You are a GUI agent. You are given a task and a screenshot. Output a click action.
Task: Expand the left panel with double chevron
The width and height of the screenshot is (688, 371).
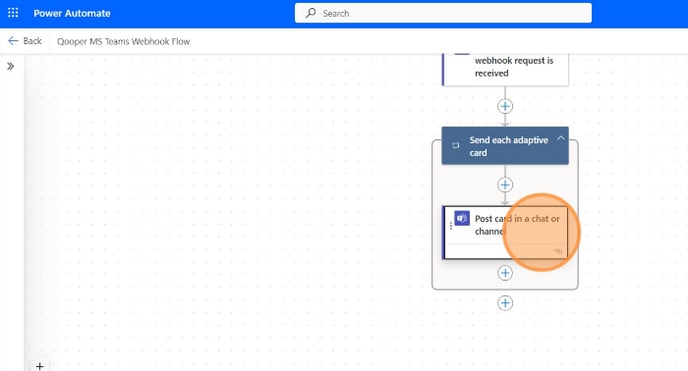[11, 66]
